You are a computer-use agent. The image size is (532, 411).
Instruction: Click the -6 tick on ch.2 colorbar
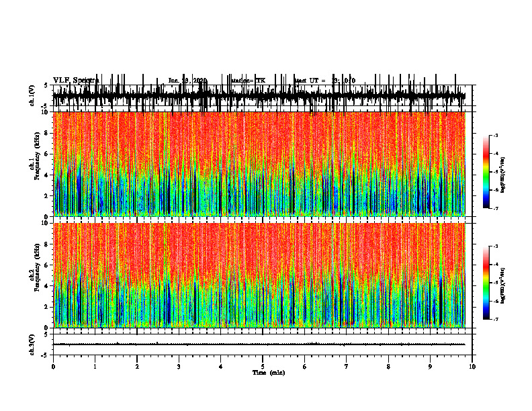coord(495,301)
